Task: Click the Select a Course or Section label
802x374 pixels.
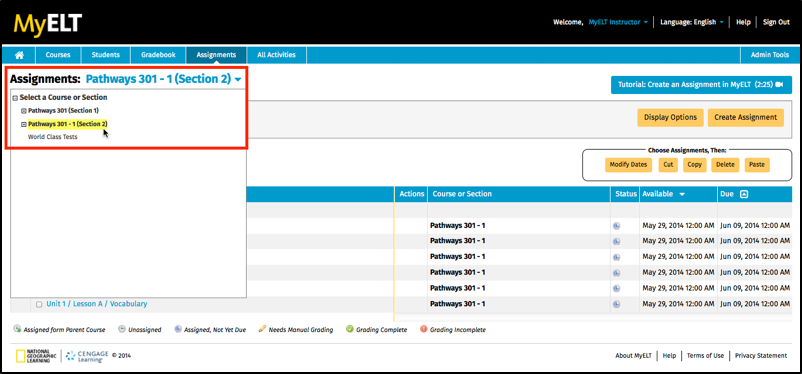Action: click(63, 97)
